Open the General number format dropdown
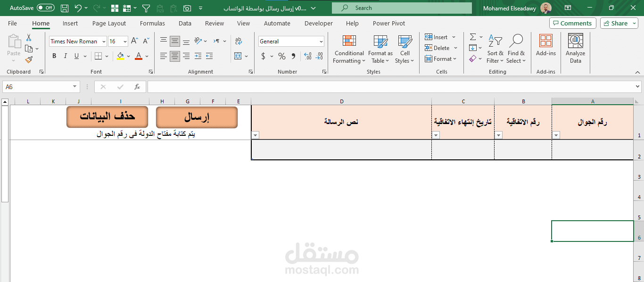 click(321, 41)
